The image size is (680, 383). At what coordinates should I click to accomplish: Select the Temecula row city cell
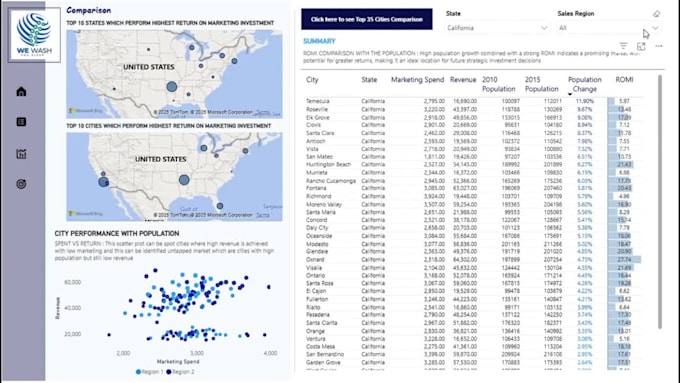(x=317, y=101)
